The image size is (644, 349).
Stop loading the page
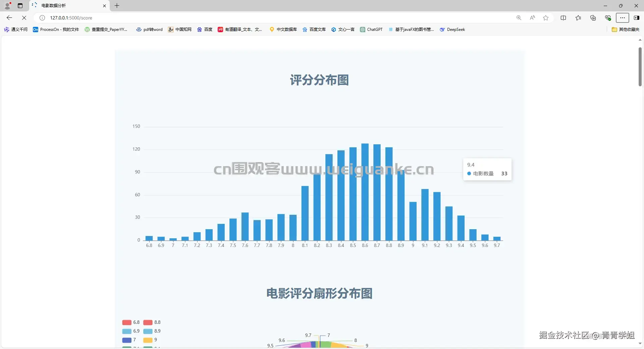point(24,18)
